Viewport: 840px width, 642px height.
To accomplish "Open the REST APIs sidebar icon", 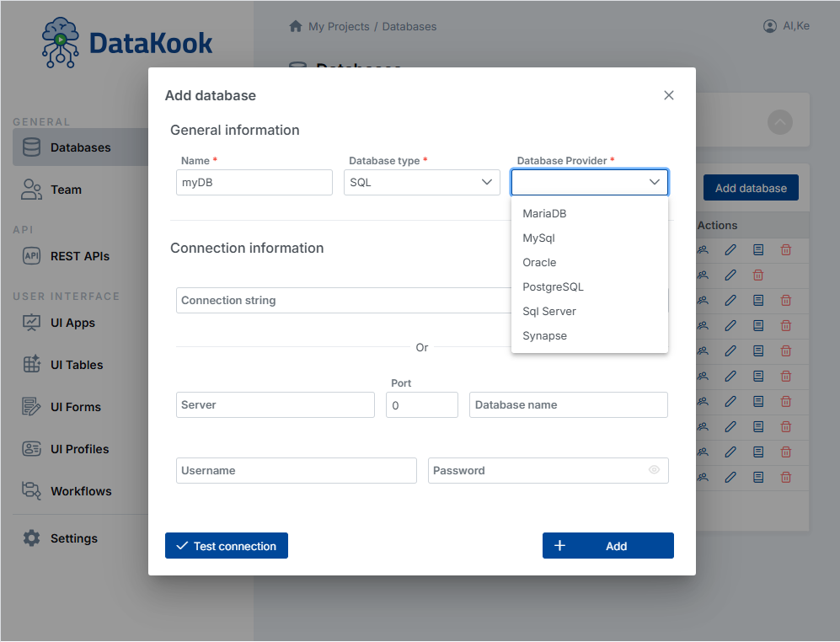I will coord(30,255).
